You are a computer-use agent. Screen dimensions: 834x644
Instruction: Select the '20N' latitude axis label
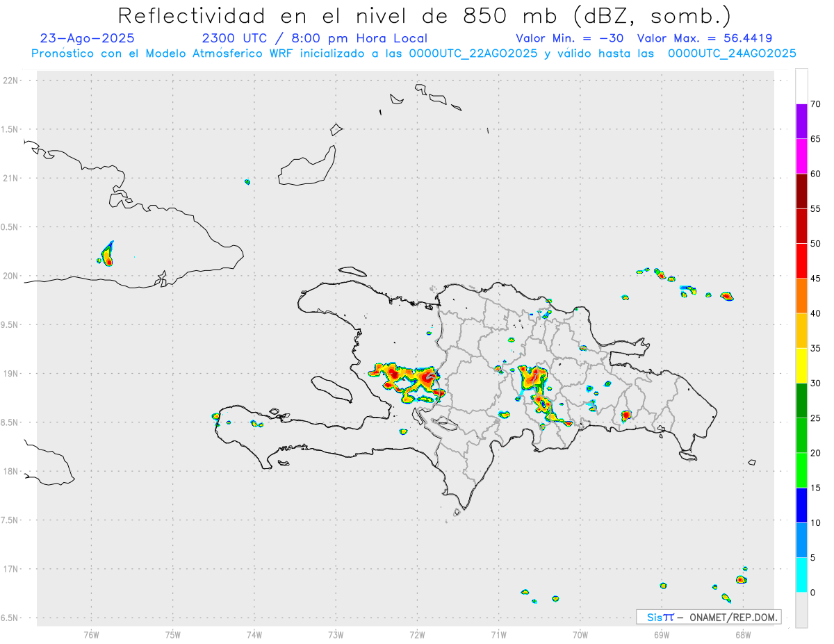pos(12,276)
